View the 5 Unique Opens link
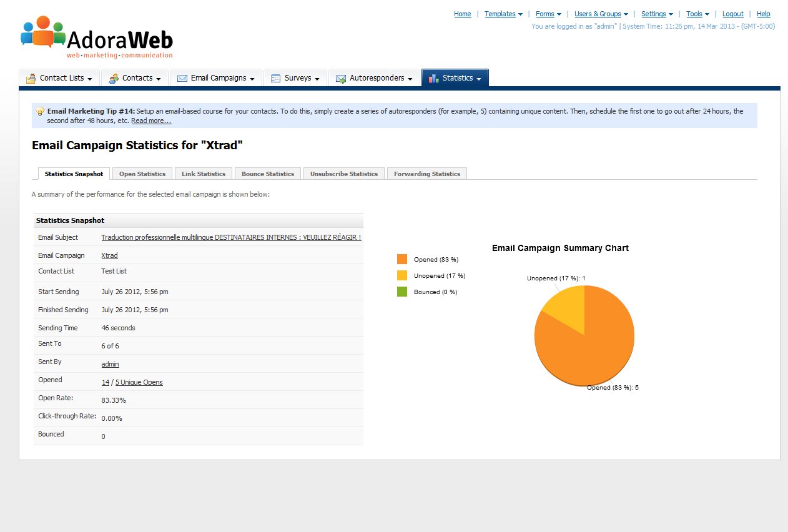788x532 pixels. pyautogui.click(x=139, y=382)
